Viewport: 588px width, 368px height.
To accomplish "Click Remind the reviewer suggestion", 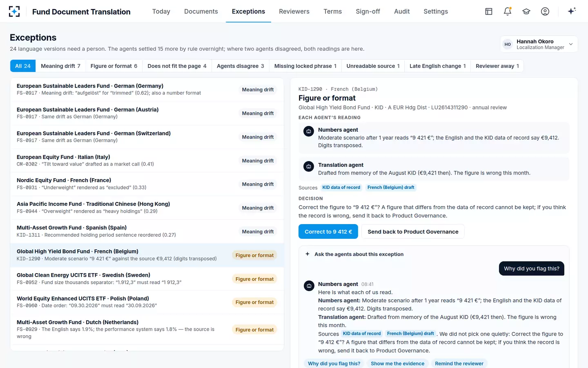I will coord(459,364).
